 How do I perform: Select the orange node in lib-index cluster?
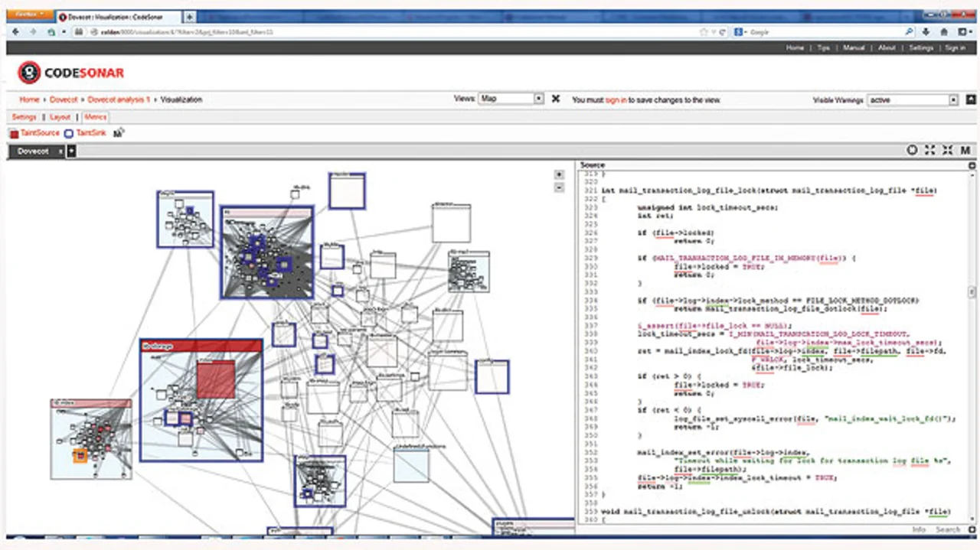click(80, 457)
